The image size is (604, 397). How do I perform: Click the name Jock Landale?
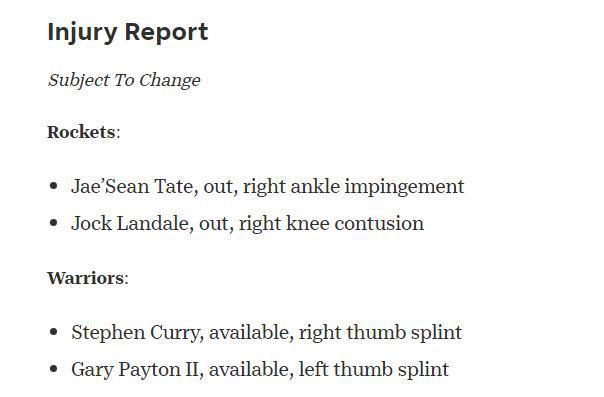(x=130, y=223)
